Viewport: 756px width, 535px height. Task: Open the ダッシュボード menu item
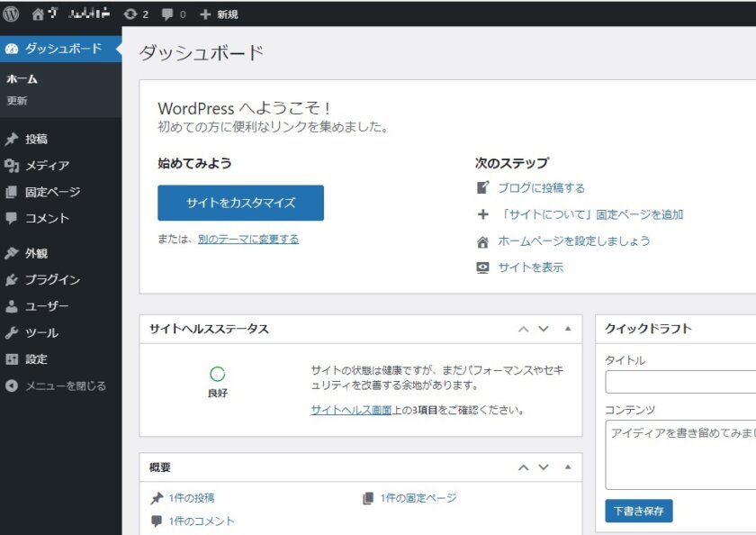click(x=61, y=49)
